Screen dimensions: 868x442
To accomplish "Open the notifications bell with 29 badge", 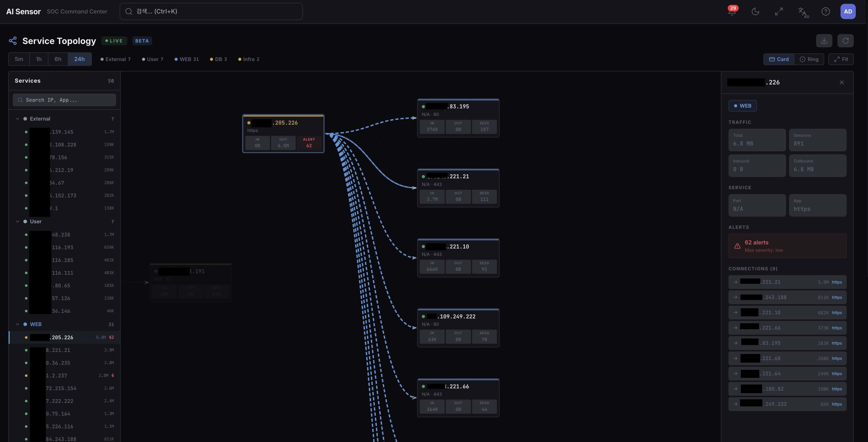I will [x=732, y=11].
